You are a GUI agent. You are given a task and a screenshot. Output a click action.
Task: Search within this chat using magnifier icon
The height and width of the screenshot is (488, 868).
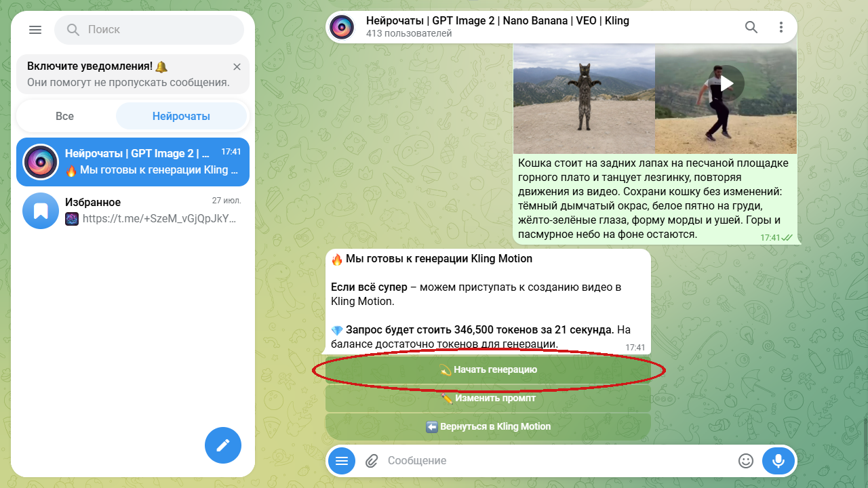coord(751,27)
